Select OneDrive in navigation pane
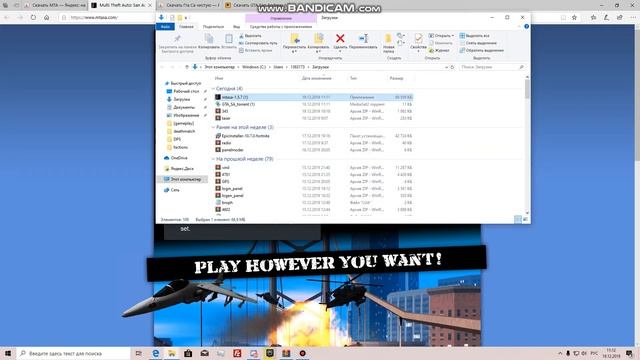This screenshot has height=360, width=640. click(x=176, y=158)
